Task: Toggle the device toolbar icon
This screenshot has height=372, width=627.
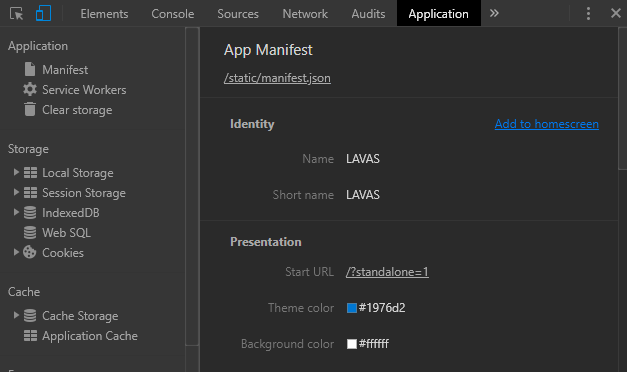Action: pos(43,13)
